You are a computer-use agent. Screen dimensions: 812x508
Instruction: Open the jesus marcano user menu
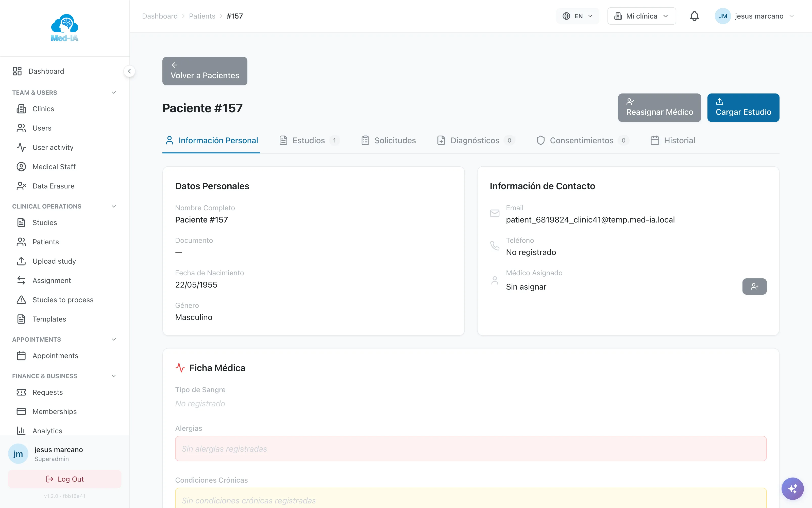755,16
